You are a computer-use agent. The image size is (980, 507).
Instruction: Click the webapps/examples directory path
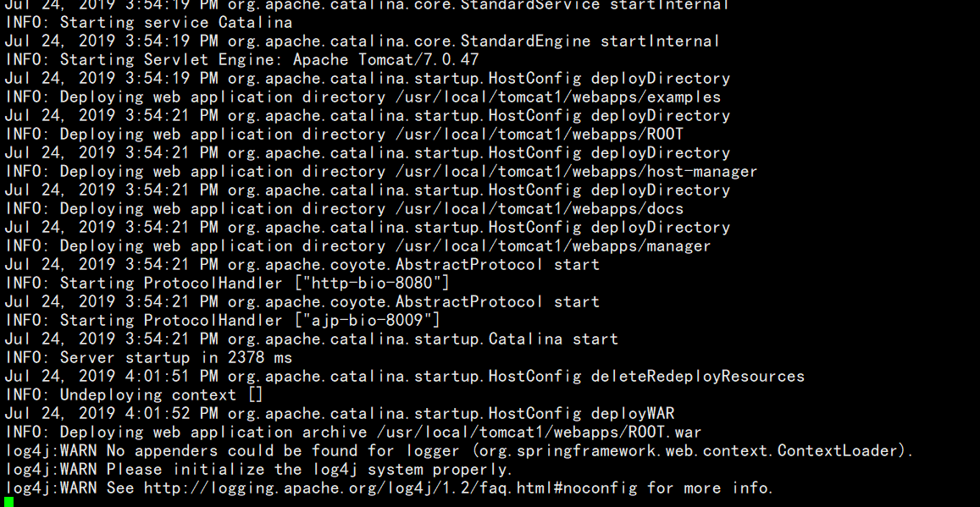(558, 97)
